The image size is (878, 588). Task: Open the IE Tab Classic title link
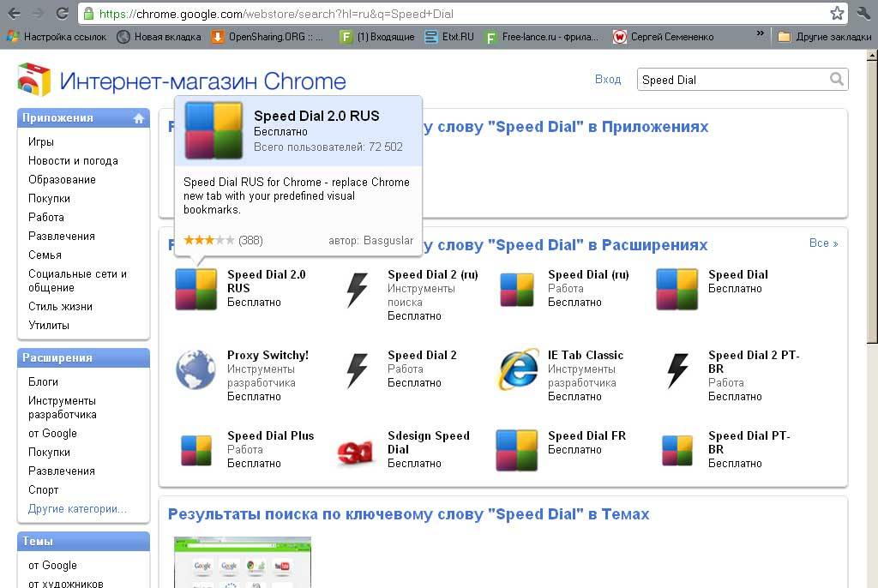pyautogui.click(x=585, y=355)
